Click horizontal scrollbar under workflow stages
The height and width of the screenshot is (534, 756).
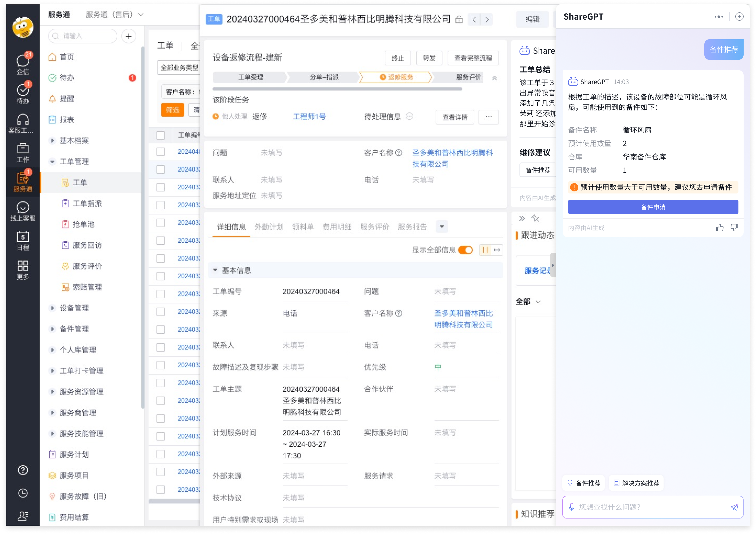337,89
